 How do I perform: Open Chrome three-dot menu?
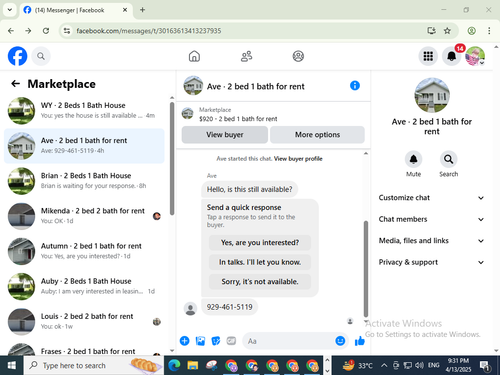489,31
